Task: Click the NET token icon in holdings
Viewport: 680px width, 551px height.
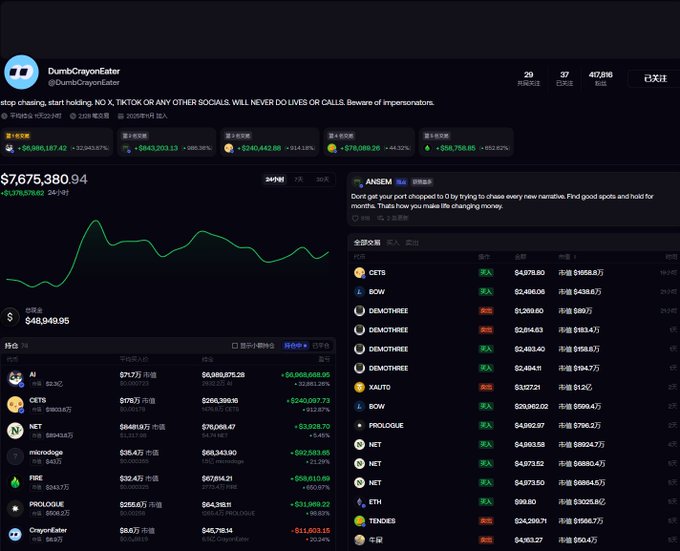Action: [x=15, y=430]
